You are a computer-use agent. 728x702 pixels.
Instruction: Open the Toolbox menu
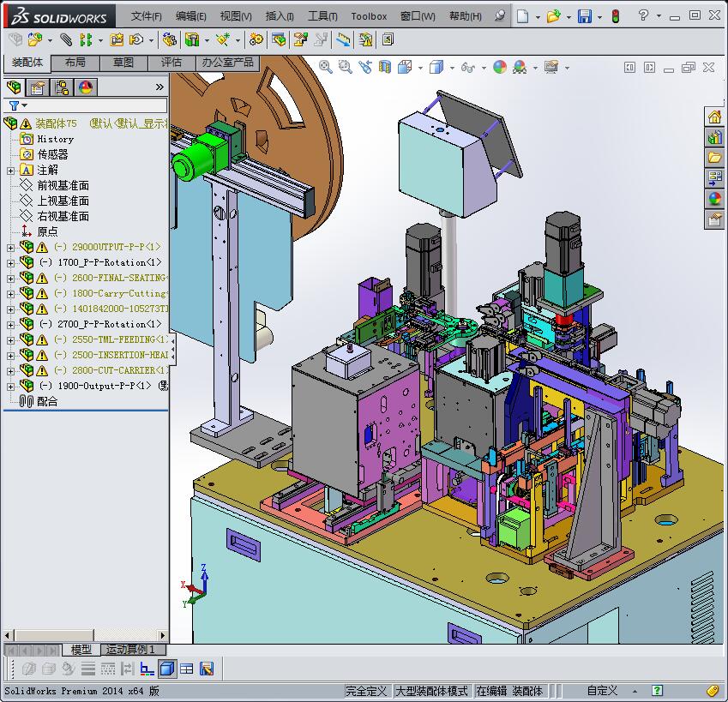(369, 16)
